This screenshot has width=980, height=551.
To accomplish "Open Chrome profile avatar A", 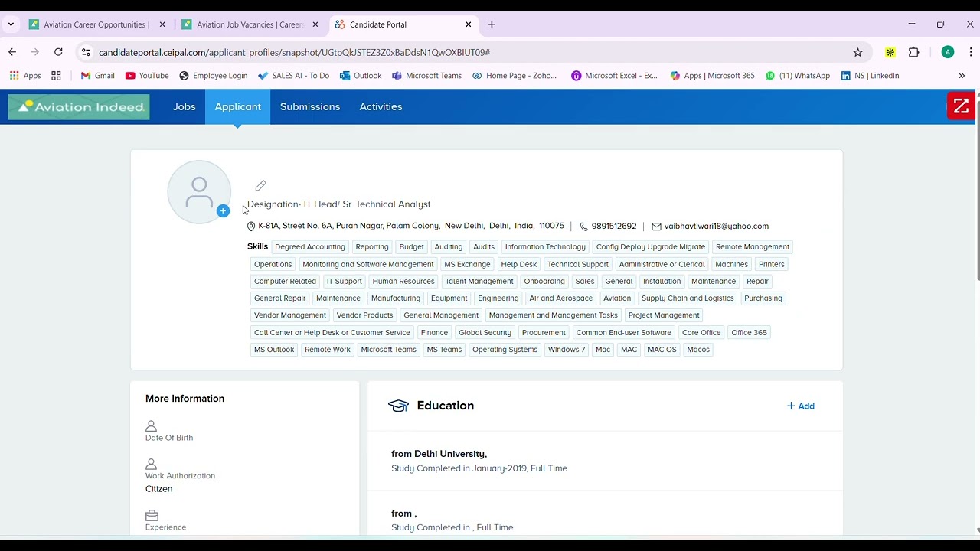I will (948, 52).
